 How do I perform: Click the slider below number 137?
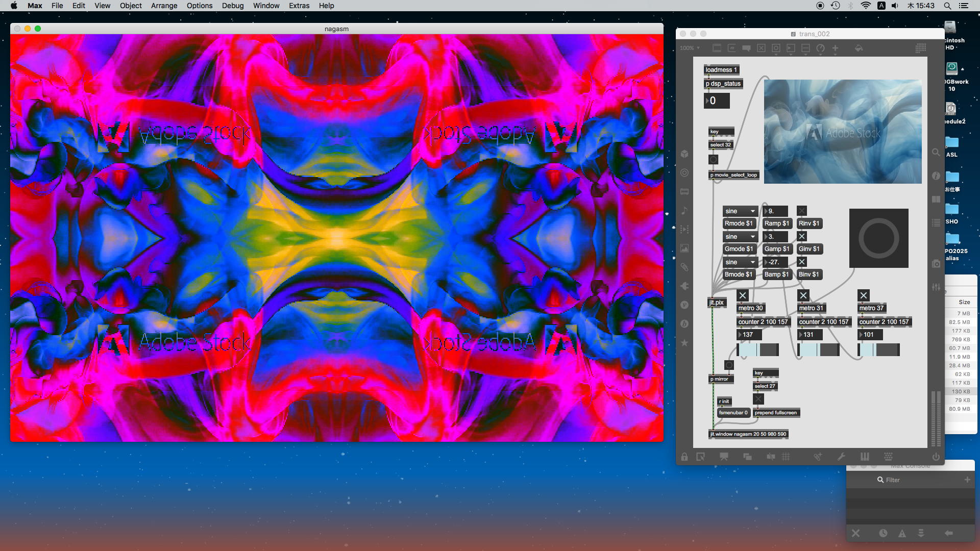click(757, 350)
